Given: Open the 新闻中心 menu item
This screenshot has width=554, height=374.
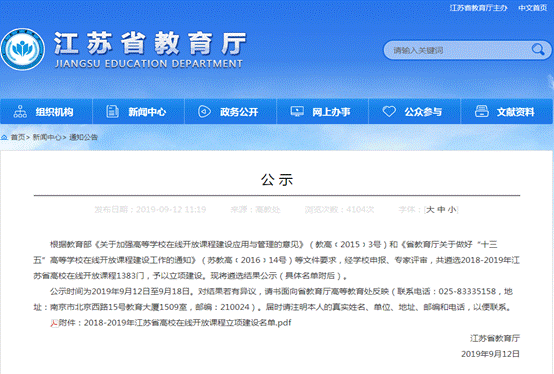Looking at the screenshot, I should point(138,112).
